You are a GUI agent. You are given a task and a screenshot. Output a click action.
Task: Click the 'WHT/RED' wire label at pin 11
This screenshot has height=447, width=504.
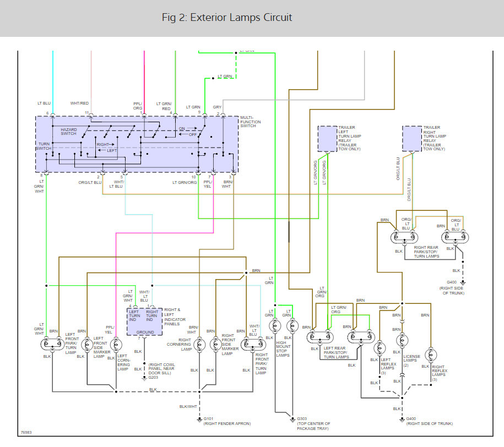pos(79,103)
